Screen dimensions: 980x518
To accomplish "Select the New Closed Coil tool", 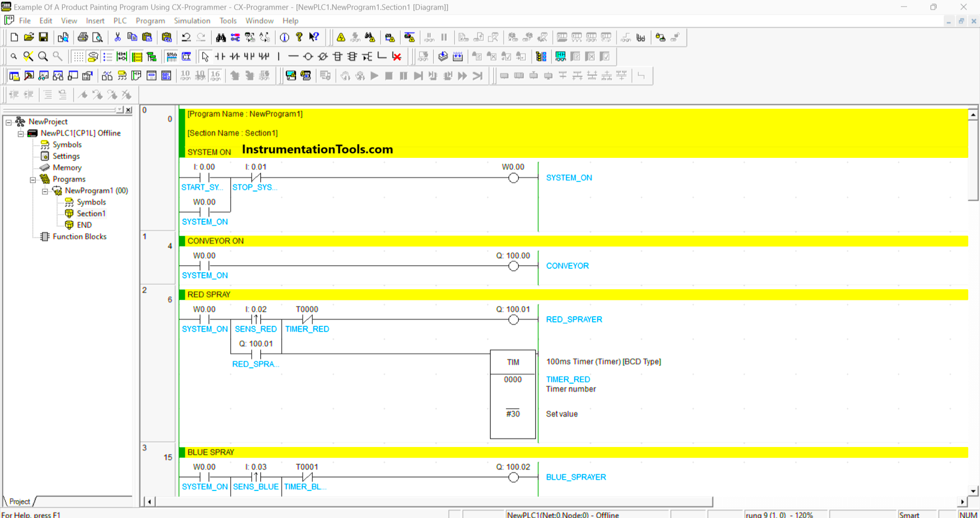I will pos(322,56).
